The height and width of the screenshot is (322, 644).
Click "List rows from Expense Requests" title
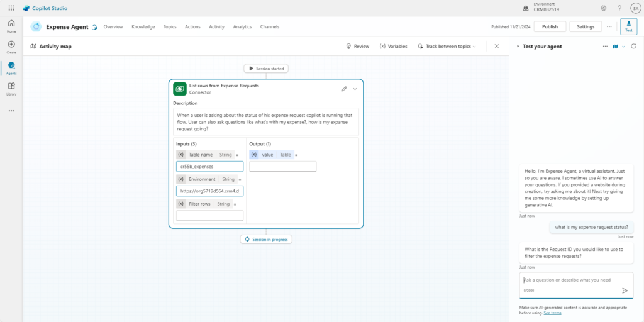[224, 86]
